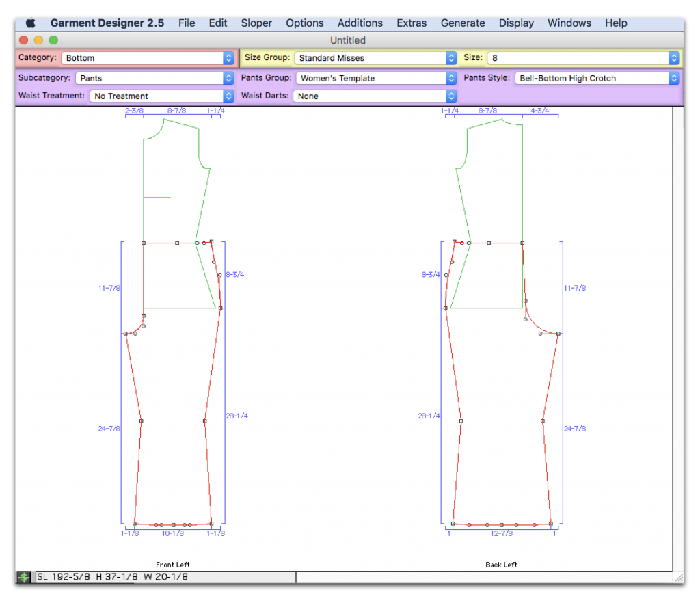Screen dimensions: 700x601
Task: Click the 12-7/8 back hem measurement
Action: coord(502,533)
